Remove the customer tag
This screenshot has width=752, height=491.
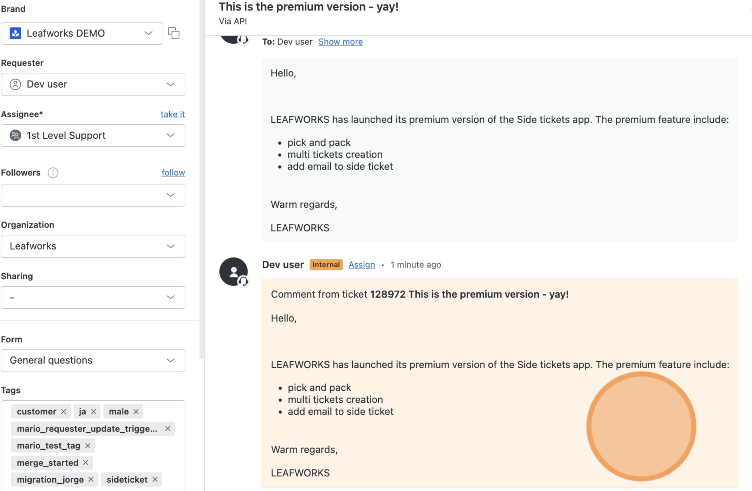pos(63,411)
